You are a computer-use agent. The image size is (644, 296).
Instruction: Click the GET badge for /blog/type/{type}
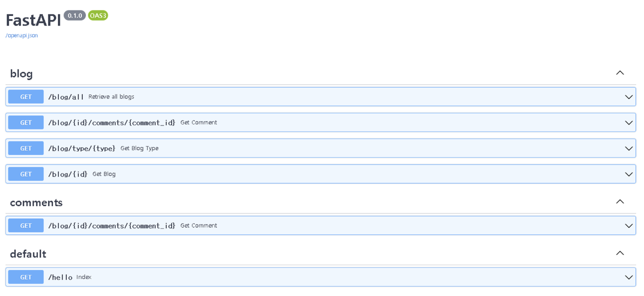26,148
